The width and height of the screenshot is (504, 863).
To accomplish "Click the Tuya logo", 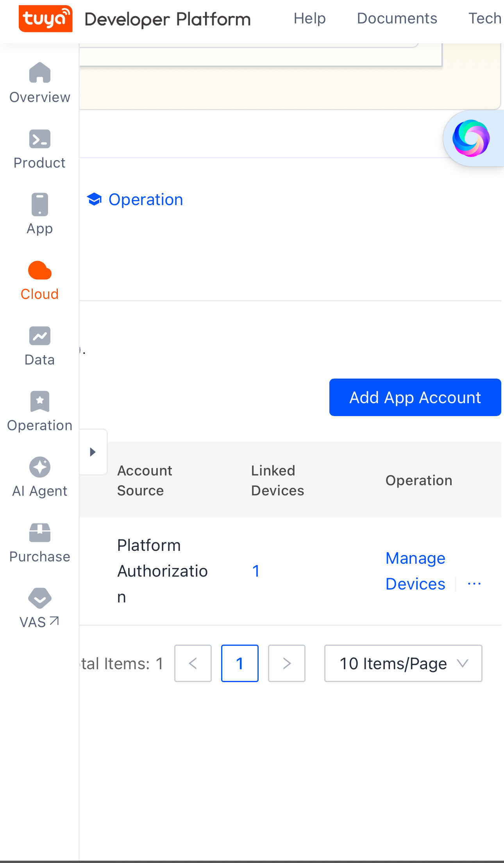I will [x=45, y=18].
